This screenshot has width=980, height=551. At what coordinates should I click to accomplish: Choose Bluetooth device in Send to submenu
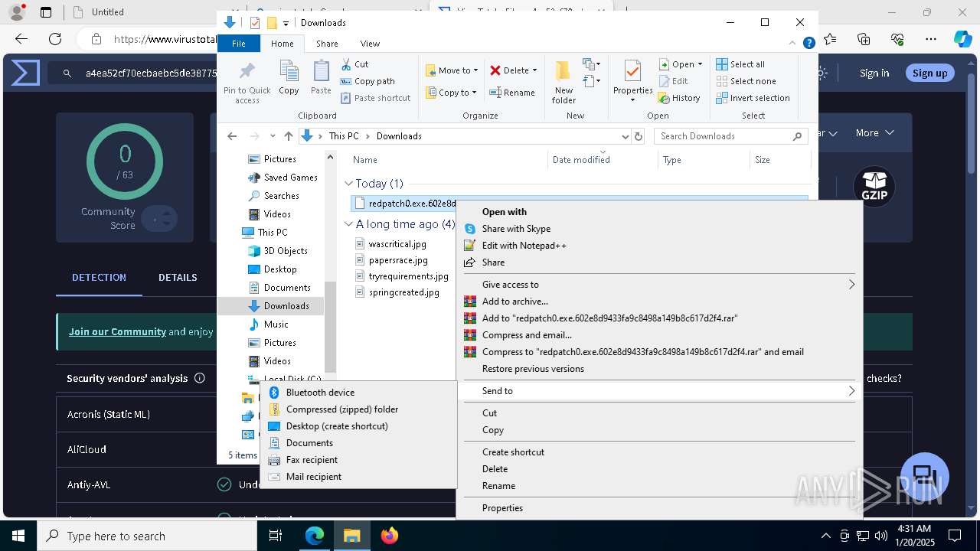pos(358,393)
